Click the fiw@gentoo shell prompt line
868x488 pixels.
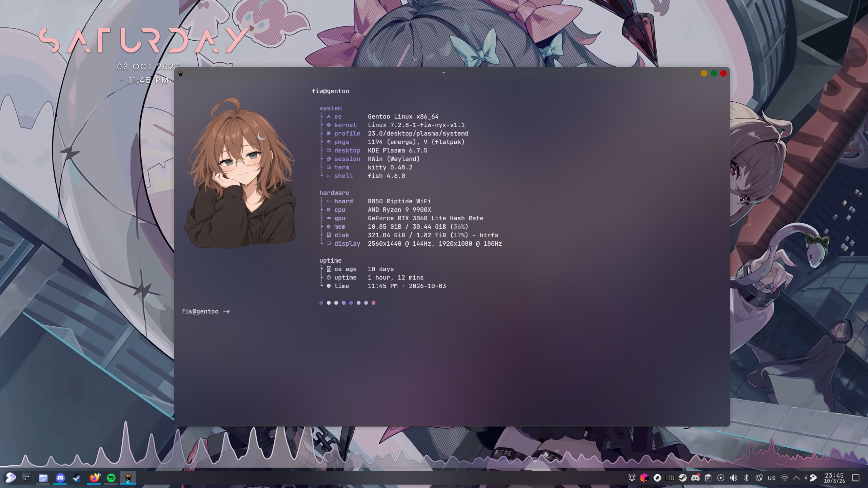click(205, 311)
